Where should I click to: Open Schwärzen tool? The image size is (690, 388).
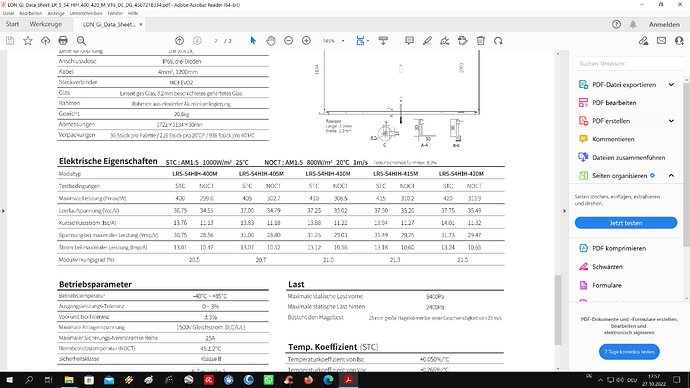[x=607, y=267]
